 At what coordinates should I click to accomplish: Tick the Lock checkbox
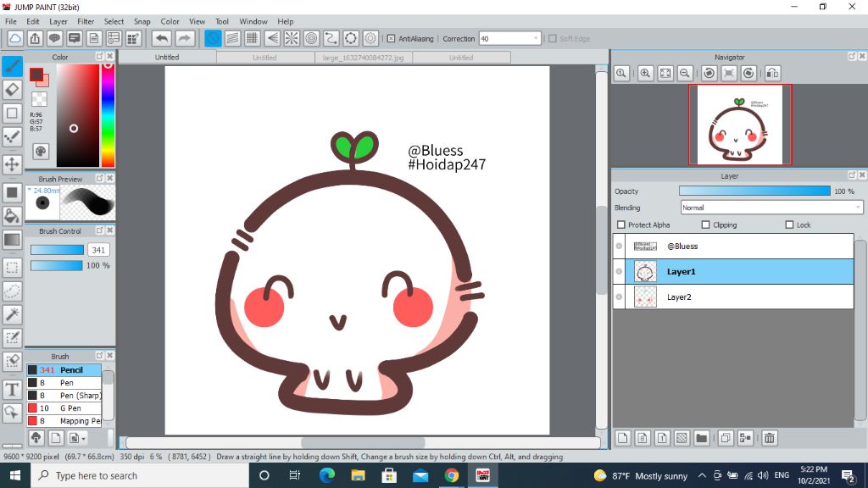pyautogui.click(x=789, y=225)
